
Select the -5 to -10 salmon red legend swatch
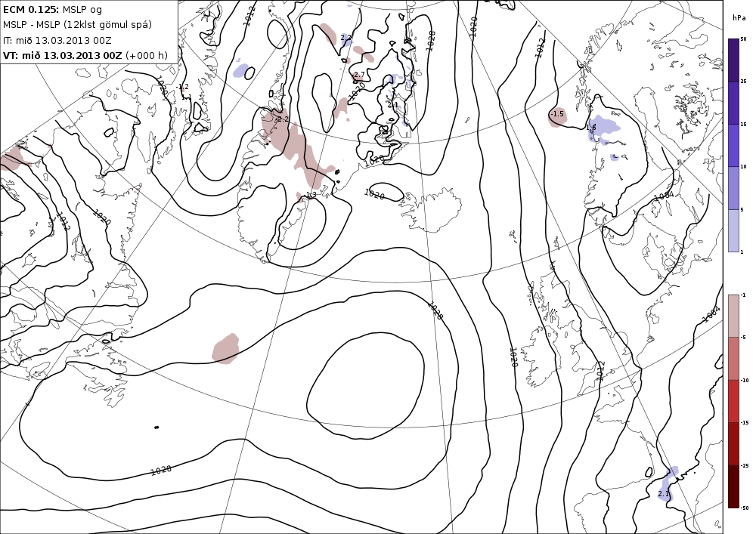[733, 359]
